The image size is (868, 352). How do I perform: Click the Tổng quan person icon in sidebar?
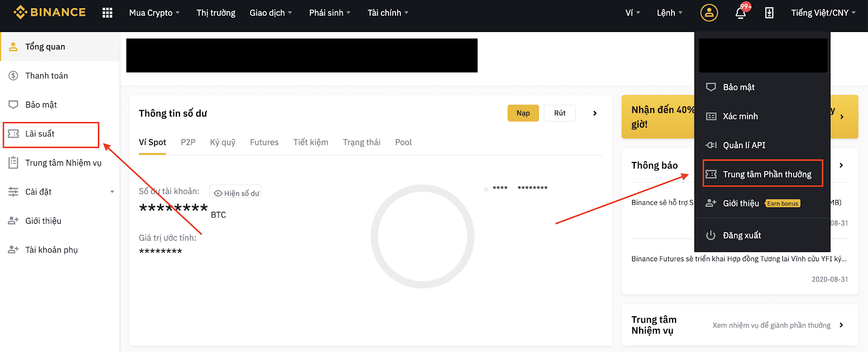tap(14, 47)
